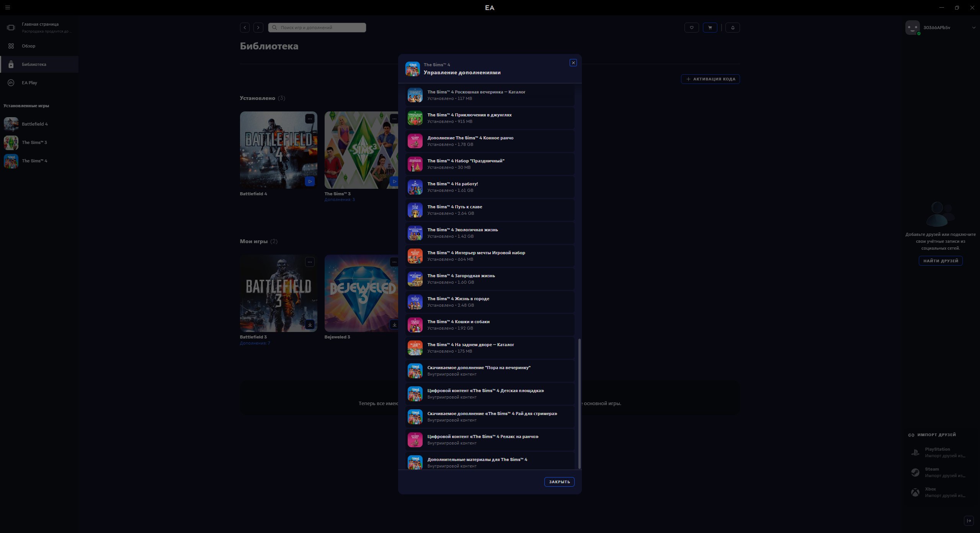Image resolution: width=980 pixels, height=533 pixels.
Task: Open the Дополнения: 7 link under Battlefield 3
Action: 255,343
